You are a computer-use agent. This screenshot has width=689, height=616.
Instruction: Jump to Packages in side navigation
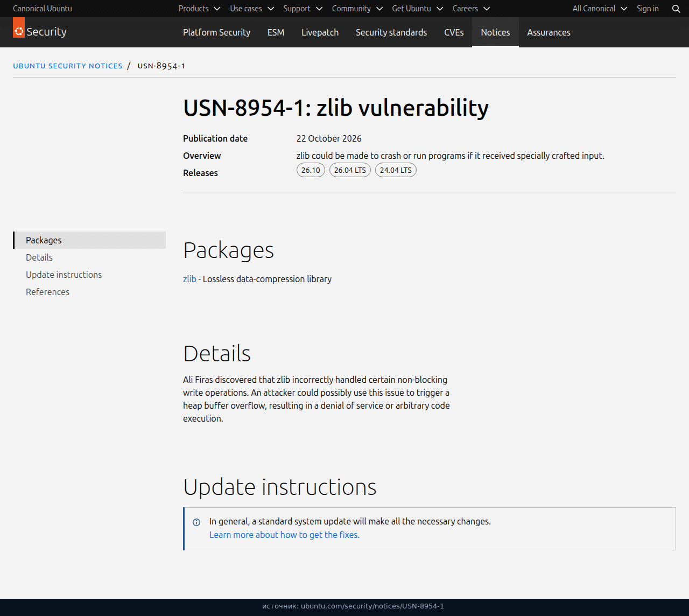coord(89,240)
